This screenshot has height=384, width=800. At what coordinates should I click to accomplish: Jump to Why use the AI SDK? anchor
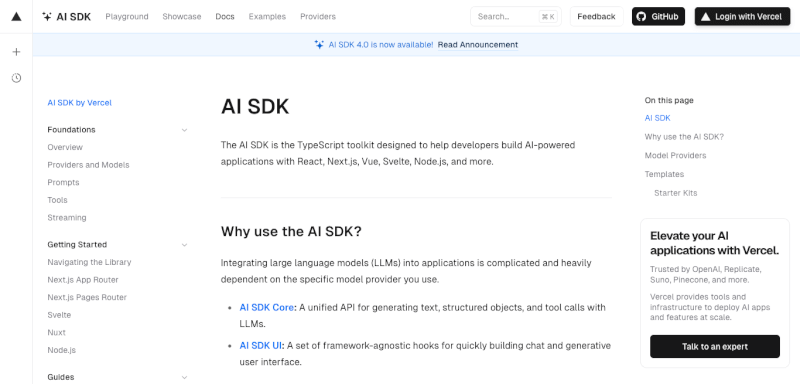(x=684, y=137)
